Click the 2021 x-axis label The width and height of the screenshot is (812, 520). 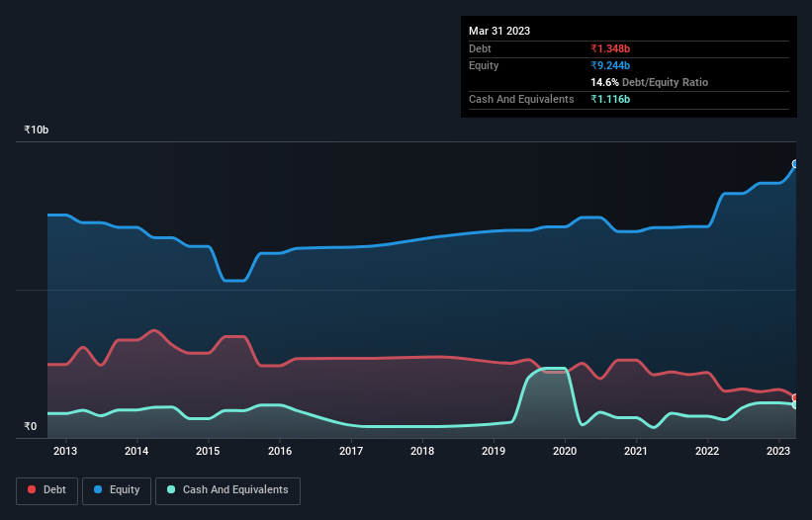635,451
